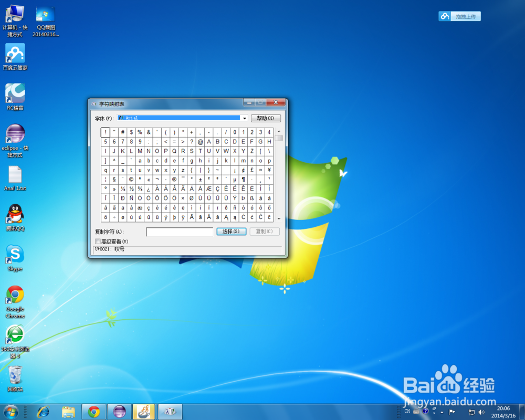The image size is (525, 420).
Task: Expand hidden system tray icons
Action: click(x=442, y=412)
